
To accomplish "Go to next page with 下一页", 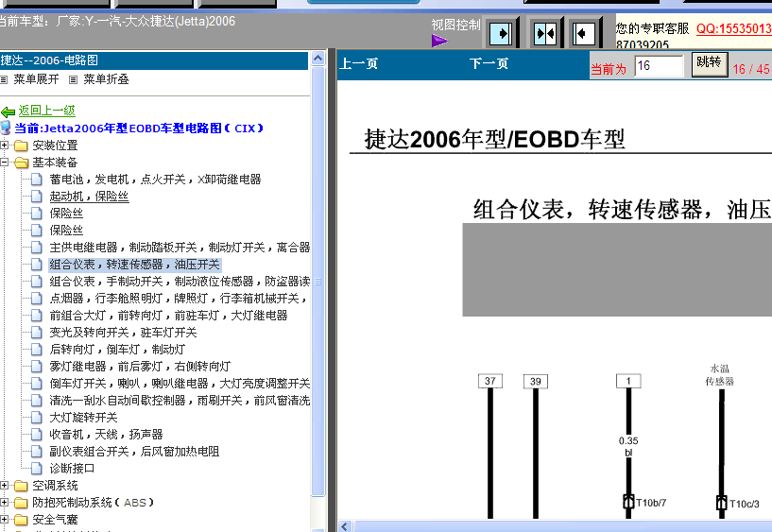I will (489, 64).
